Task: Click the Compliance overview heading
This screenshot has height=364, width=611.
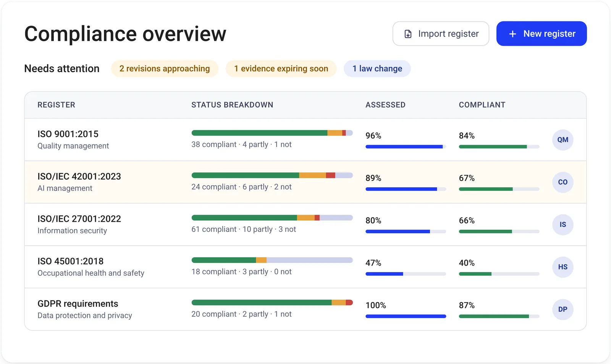Action: (x=125, y=34)
